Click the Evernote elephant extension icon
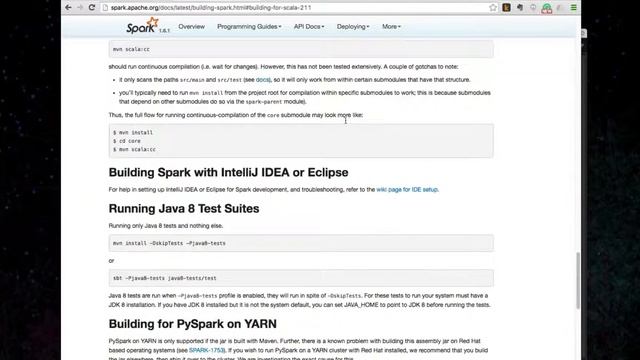 520,7
